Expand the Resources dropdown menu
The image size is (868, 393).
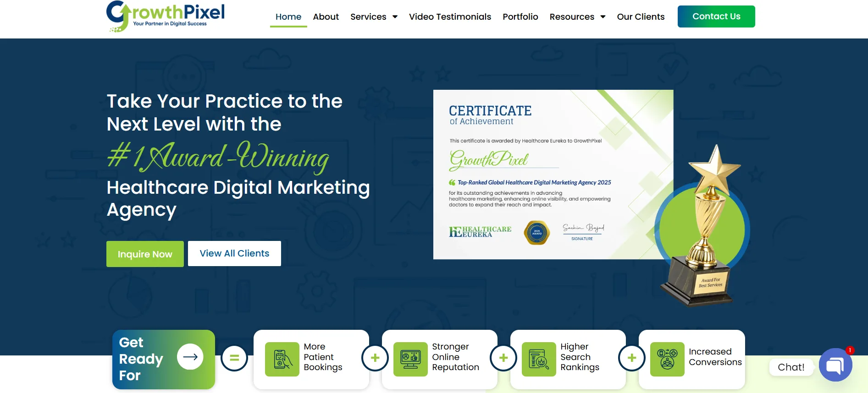578,17
